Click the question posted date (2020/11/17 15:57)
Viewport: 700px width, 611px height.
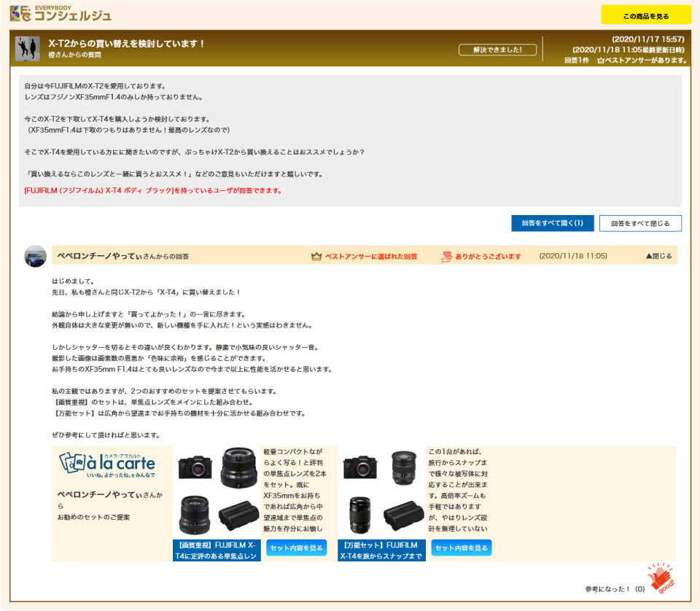(647, 39)
